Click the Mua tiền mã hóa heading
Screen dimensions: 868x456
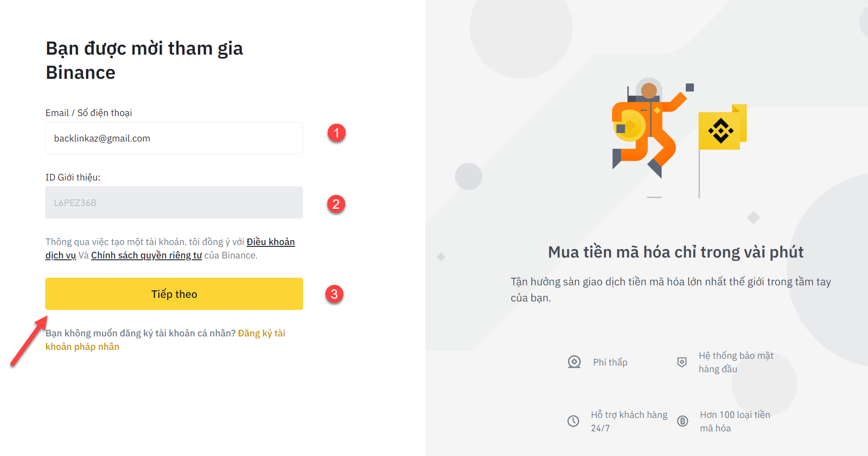click(x=676, y=252)
